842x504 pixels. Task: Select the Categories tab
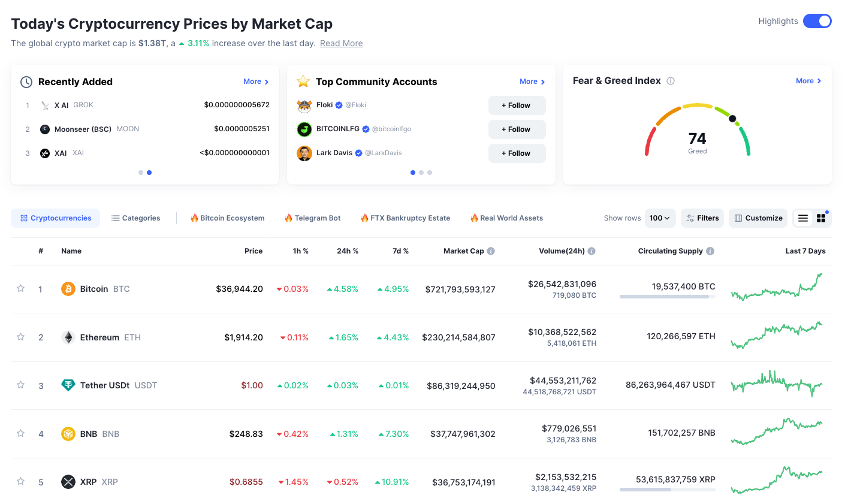[x=136, y=218]
